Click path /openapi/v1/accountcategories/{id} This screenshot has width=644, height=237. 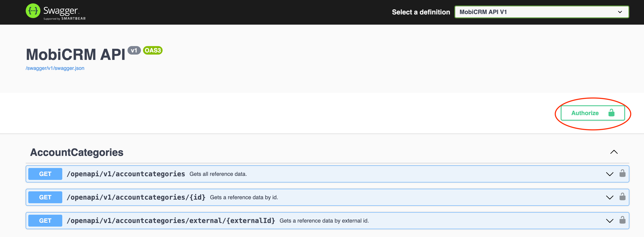(x=136, y=197)
